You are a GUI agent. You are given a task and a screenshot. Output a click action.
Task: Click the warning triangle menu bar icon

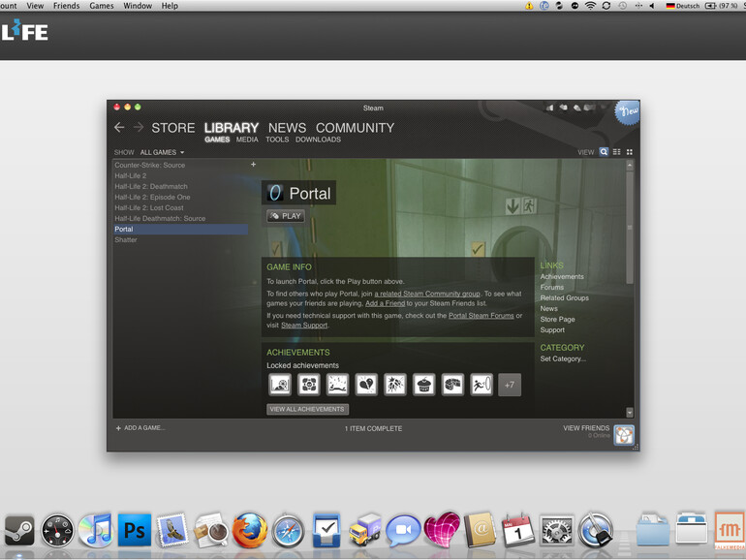pyautogui.click(x=529, y=6)
